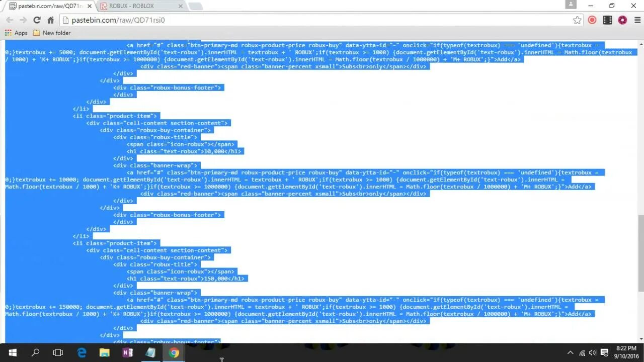644x362 pixels.
Task: Open the network status tray icon
Action: pos(582,353)
